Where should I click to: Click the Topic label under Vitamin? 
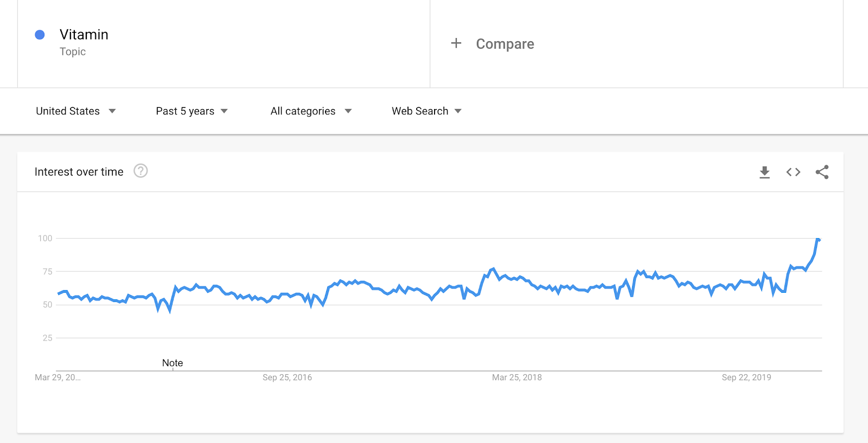(x=73, y=52)
